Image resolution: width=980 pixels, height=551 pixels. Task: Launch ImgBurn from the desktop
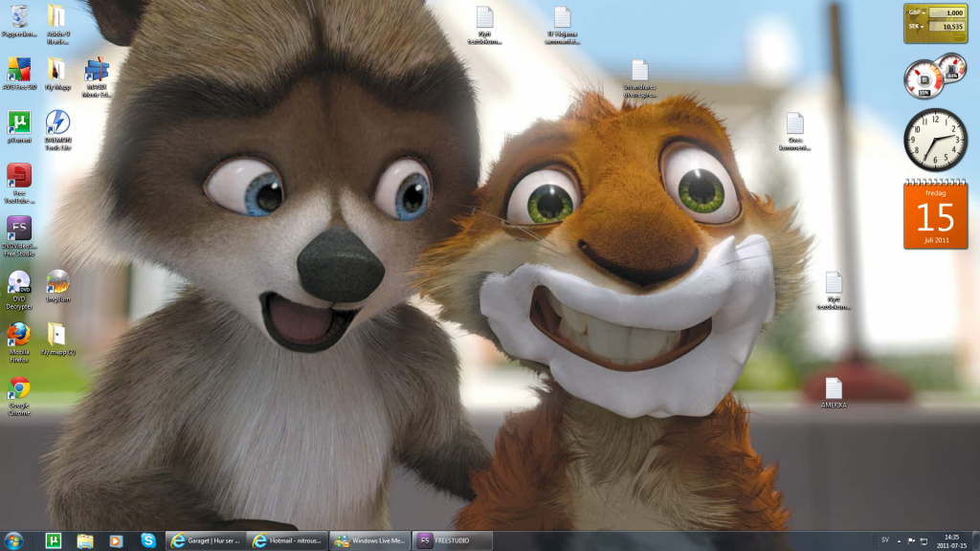[57, 281]
